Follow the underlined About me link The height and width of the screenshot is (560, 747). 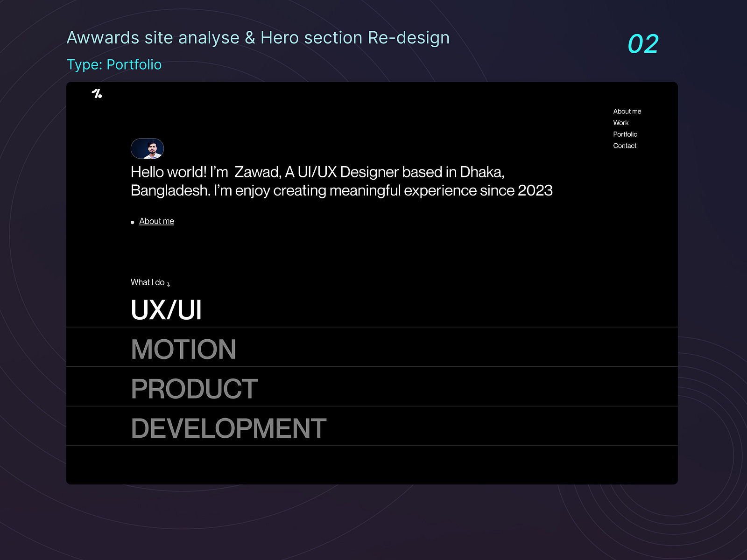point(156,221)
